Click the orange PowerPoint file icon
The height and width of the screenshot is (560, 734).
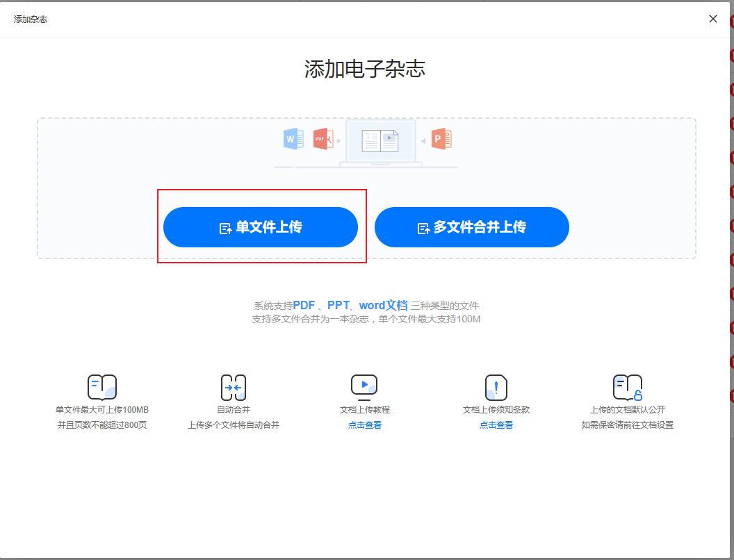click(x=441, y=139)
